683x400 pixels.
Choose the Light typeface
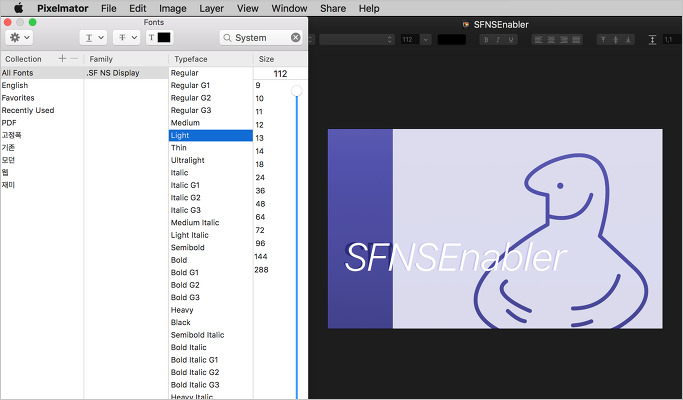[x=211, y=136]
